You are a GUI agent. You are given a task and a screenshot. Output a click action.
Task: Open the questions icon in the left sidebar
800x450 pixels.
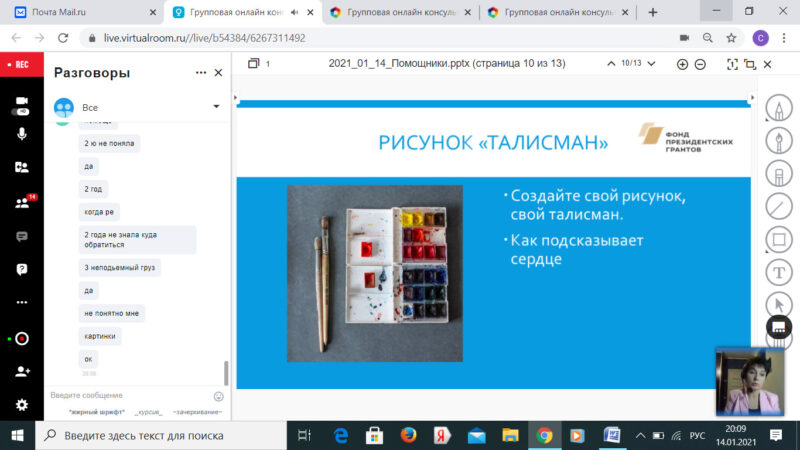tap(21, 269)
